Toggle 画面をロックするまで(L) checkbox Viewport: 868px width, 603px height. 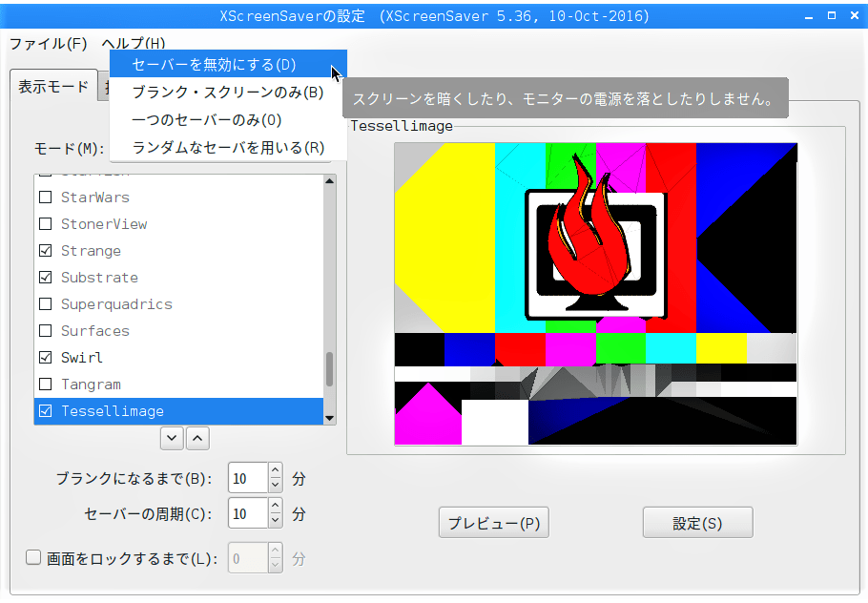(x=33, y=557)
